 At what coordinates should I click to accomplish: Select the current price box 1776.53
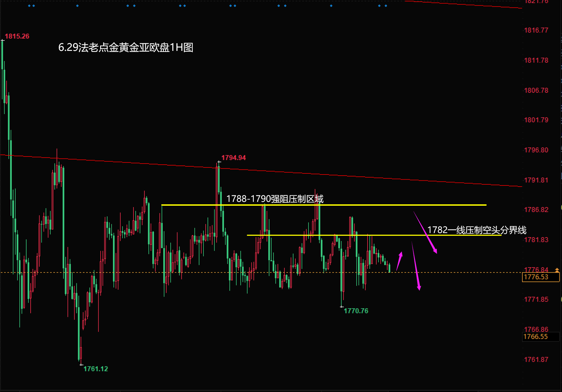click(x=540, y=277)
